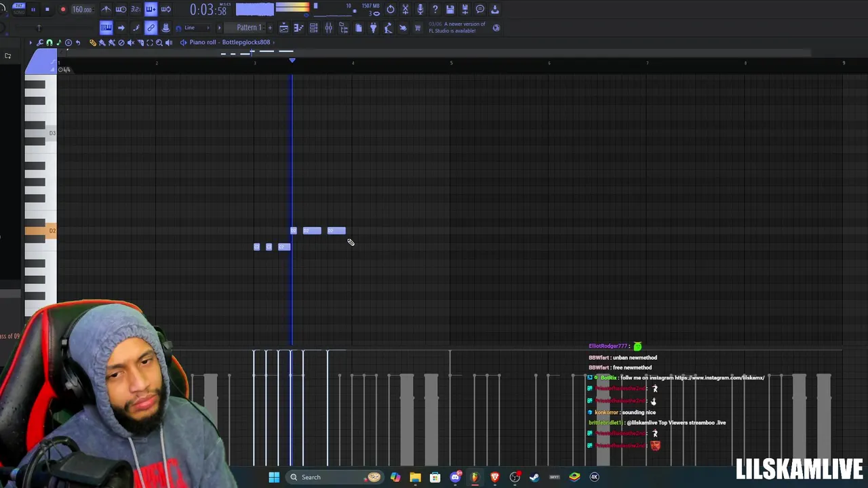Image resolution: width=868 pixels, height=488 pixels.
Task: Click the shopping cart store icon
Action: [418, 28]
